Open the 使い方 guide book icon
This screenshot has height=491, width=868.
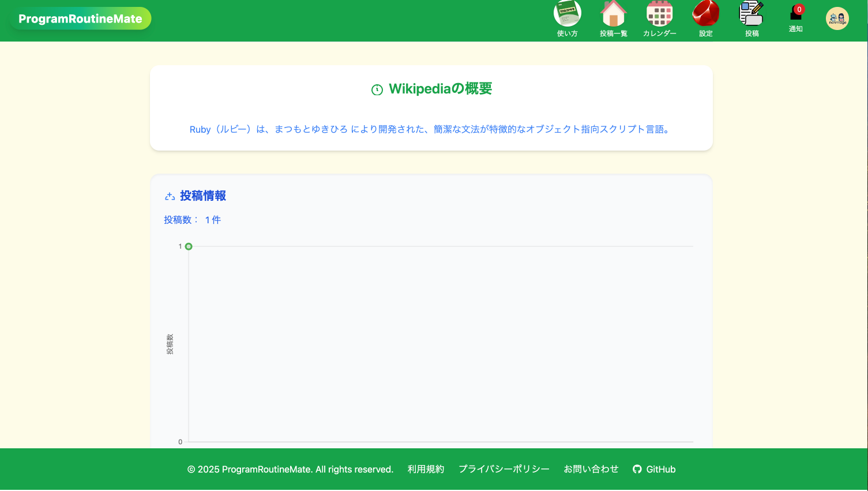tap(568, 13)
